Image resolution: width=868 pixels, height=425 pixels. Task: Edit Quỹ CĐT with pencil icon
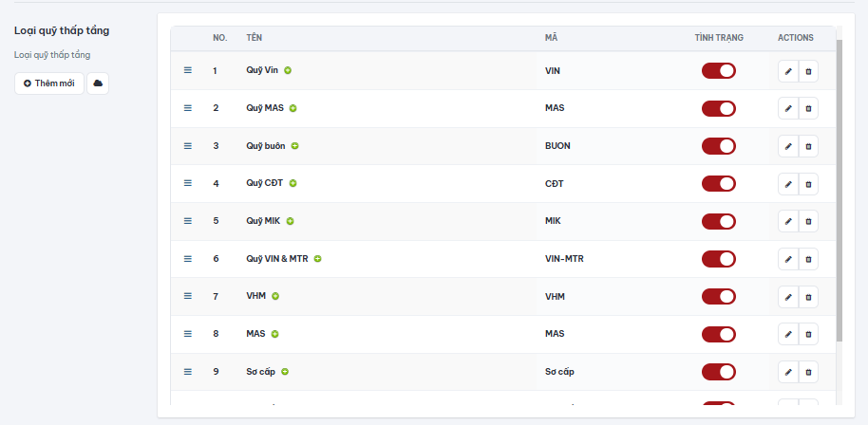788,184
